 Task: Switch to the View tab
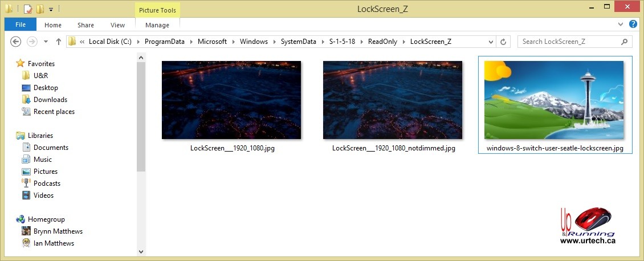pyautogui.click(x=117, y=25)
